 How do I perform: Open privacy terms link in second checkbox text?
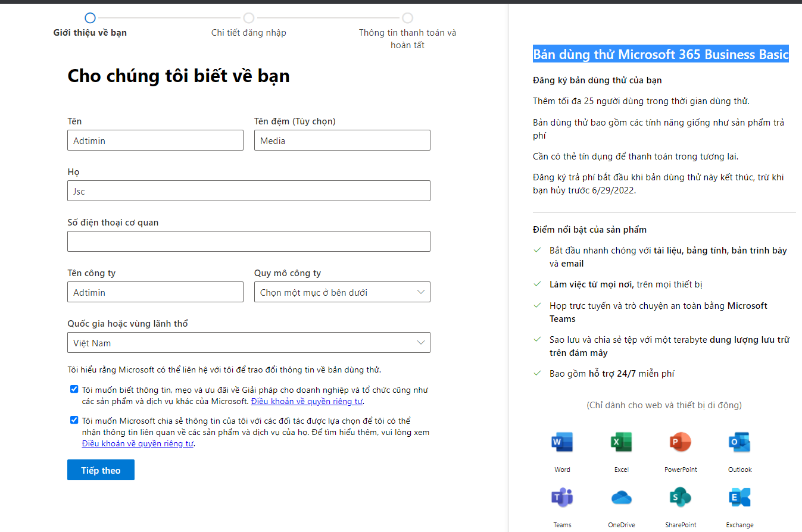click(x=138, y=443)
